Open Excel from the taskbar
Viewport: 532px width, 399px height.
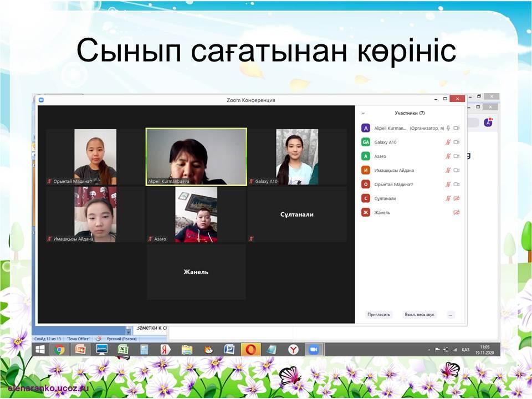122,350
